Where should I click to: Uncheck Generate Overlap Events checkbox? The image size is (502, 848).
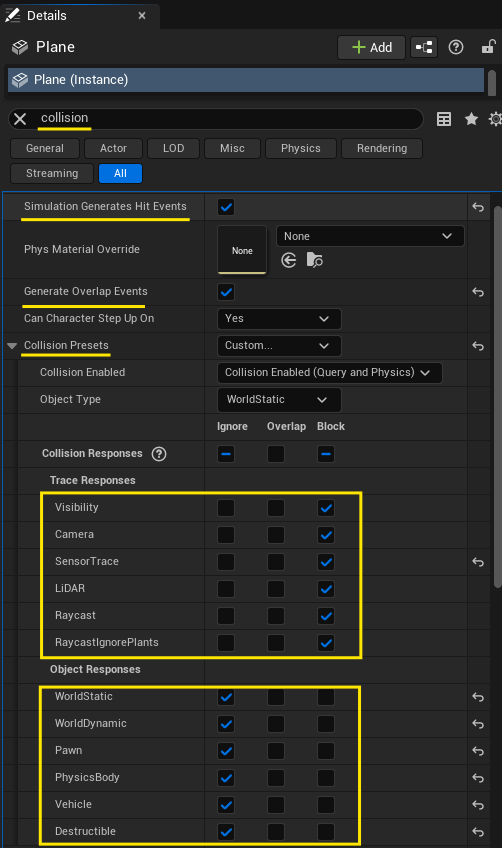[226, 293]
